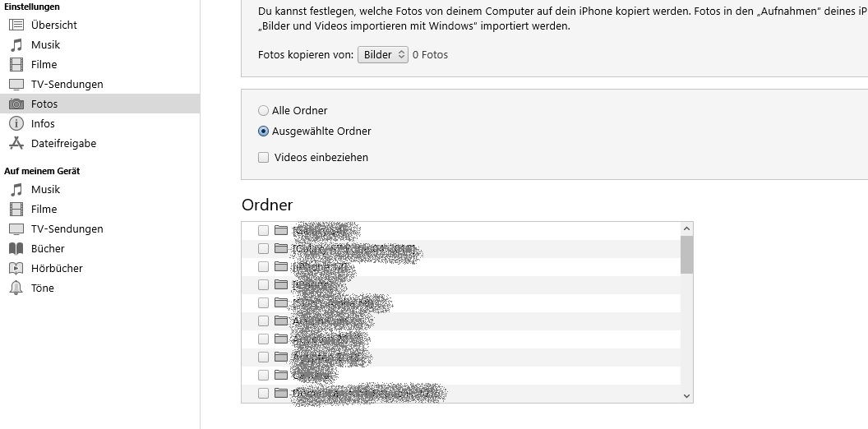Open Dateifreigabe app icon

(x=16, y=143)
